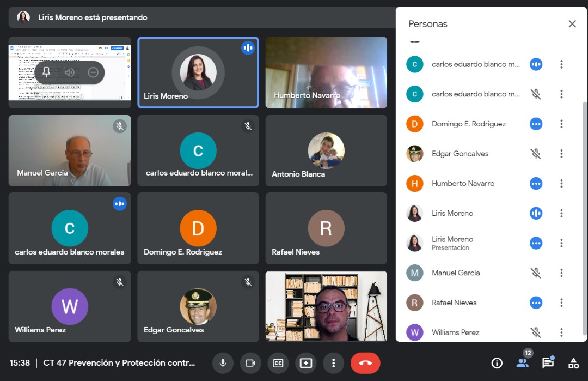
Task: Click muted mic icon of second carlos eduardo row
Action: (x=536, y=94)
